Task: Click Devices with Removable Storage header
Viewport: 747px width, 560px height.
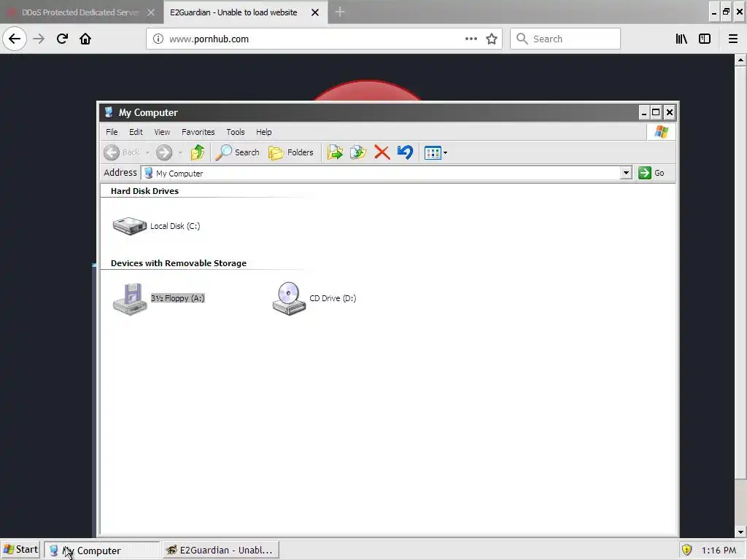Action: (x=179, y=263)
